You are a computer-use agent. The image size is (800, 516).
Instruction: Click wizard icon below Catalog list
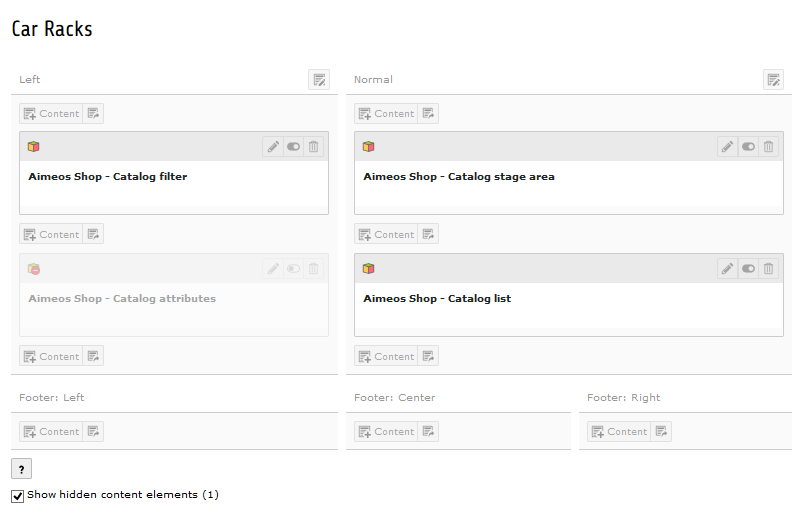(428, 356)
